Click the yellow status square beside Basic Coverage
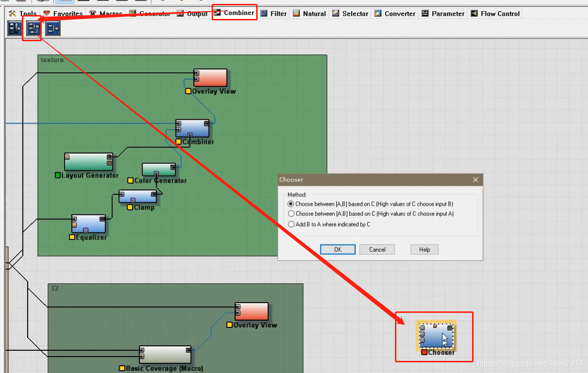This screenshot has height=373, width=588. (122, 368)
